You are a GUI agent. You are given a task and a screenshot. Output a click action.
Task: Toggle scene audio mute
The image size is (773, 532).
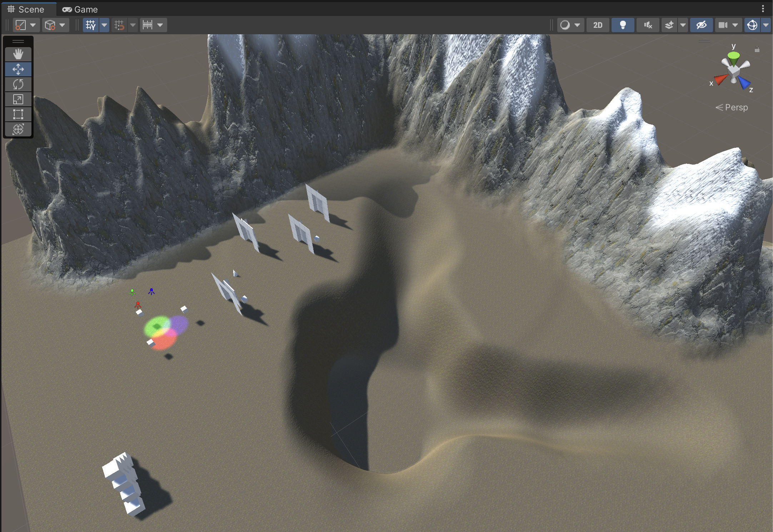[x=648, y=25]
